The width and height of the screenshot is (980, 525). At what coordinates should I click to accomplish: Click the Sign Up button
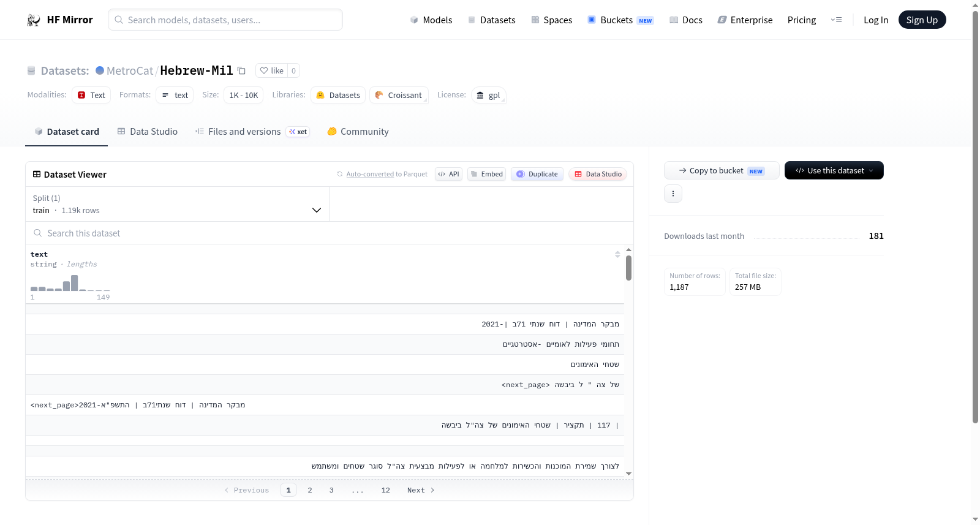coord(922,20)
